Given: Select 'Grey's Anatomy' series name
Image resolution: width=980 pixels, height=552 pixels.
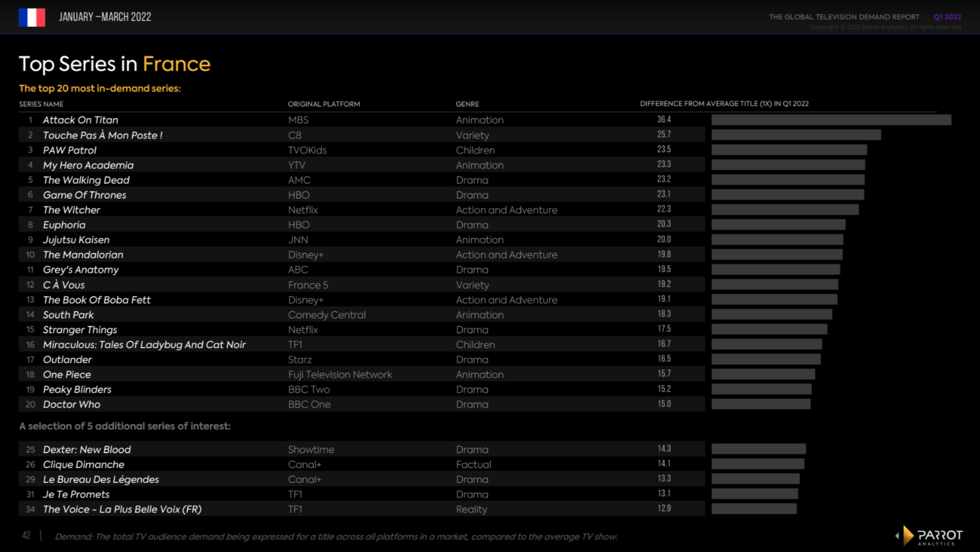Looking at the screenshot, I should (x=80, y=269).
